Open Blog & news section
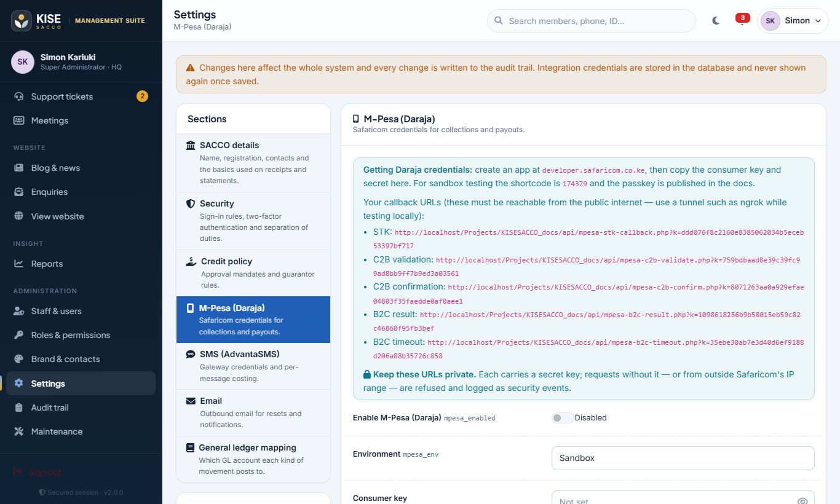The image size is (840, 504). click(81, 168)
